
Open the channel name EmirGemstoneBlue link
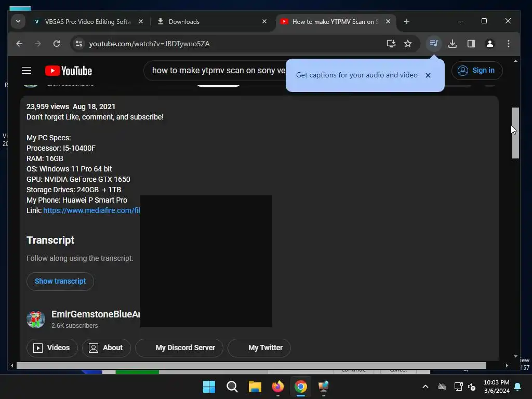[96, 314]
